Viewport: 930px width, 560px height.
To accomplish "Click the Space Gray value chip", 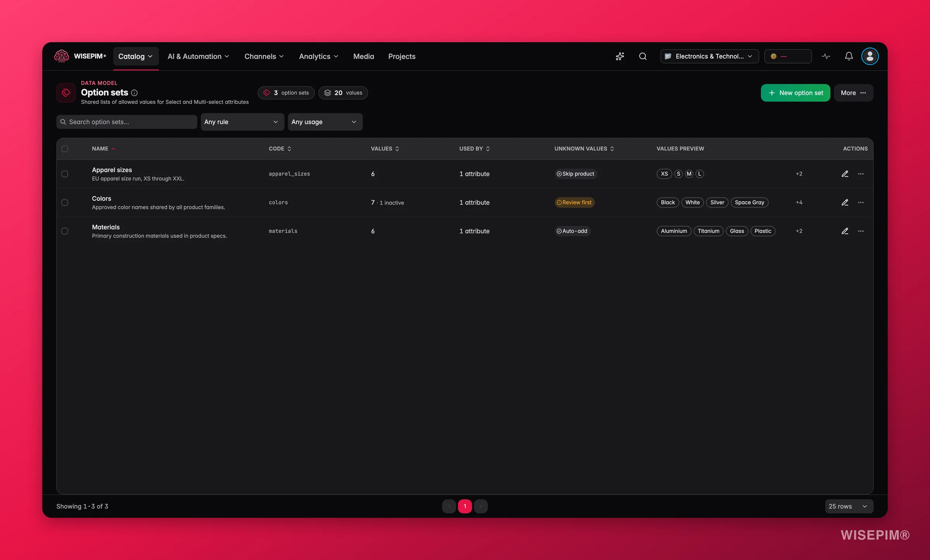I will tap(749, 202).
